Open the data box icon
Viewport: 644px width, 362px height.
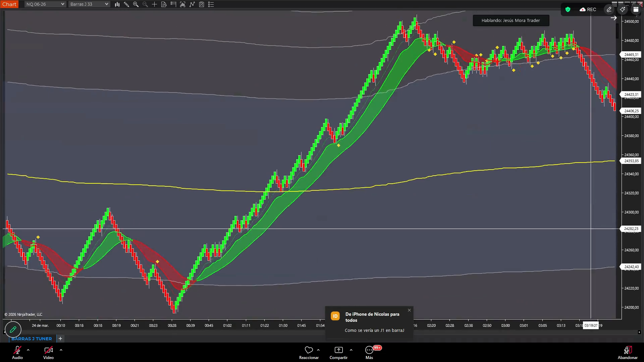click(x=164, y=4)
